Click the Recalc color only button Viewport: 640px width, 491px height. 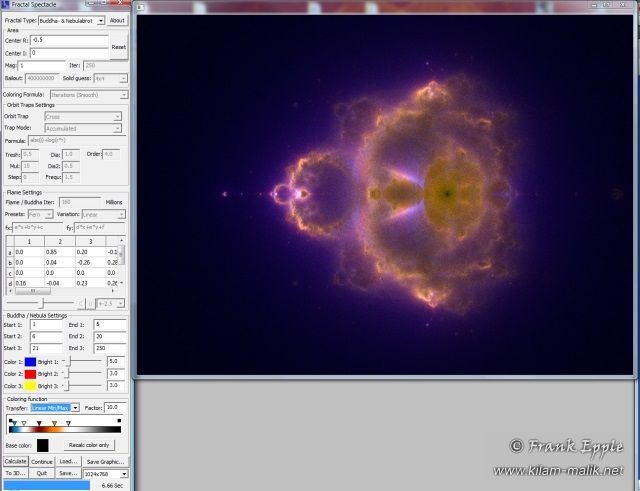[89, 445]
